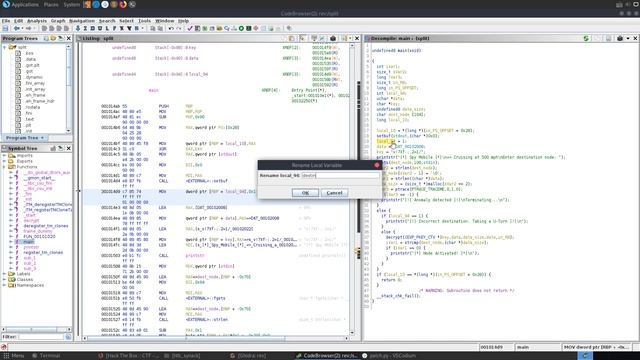Click the 'I' instruction navigation icon
This screenshot has width=640, height=360.
85,29
